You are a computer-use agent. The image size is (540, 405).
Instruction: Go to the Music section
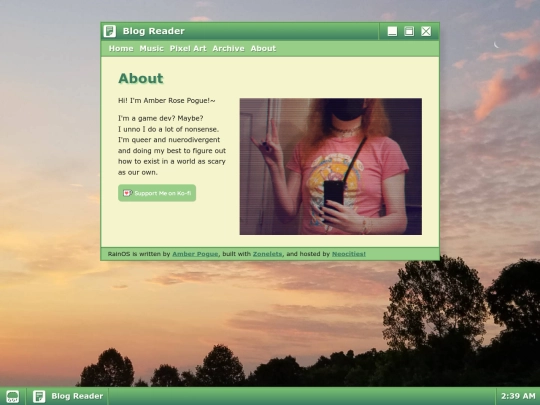pyautogui.click(x=152, y=49)
